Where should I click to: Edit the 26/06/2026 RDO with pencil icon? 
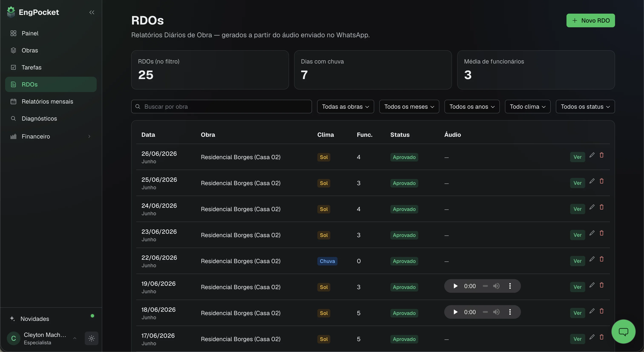[x=592, y=155]
